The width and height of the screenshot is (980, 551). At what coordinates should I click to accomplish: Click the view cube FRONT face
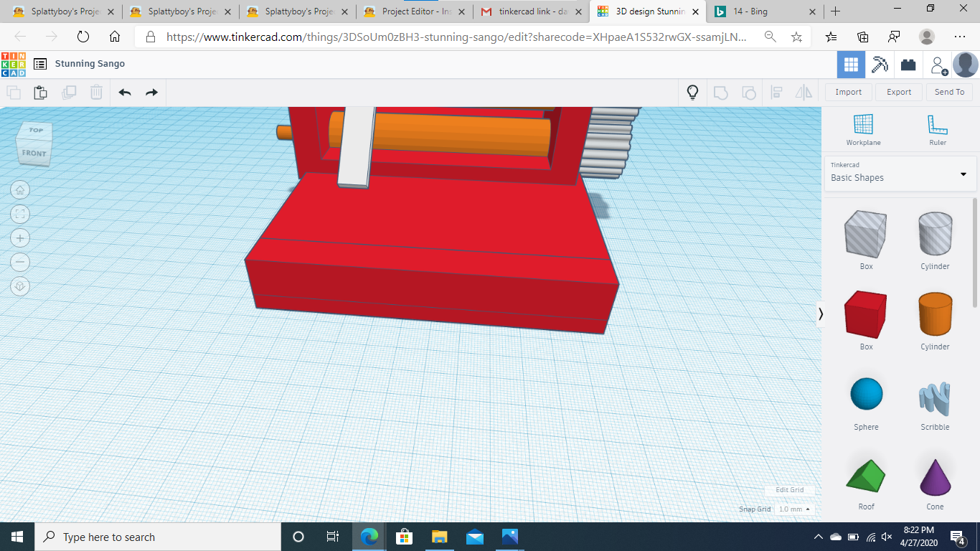coord(33,154)
